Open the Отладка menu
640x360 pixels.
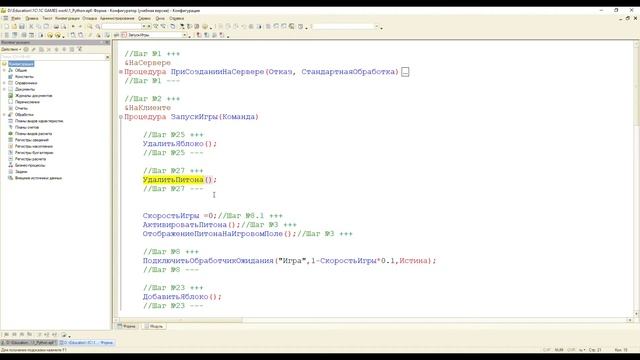[89, 18]
